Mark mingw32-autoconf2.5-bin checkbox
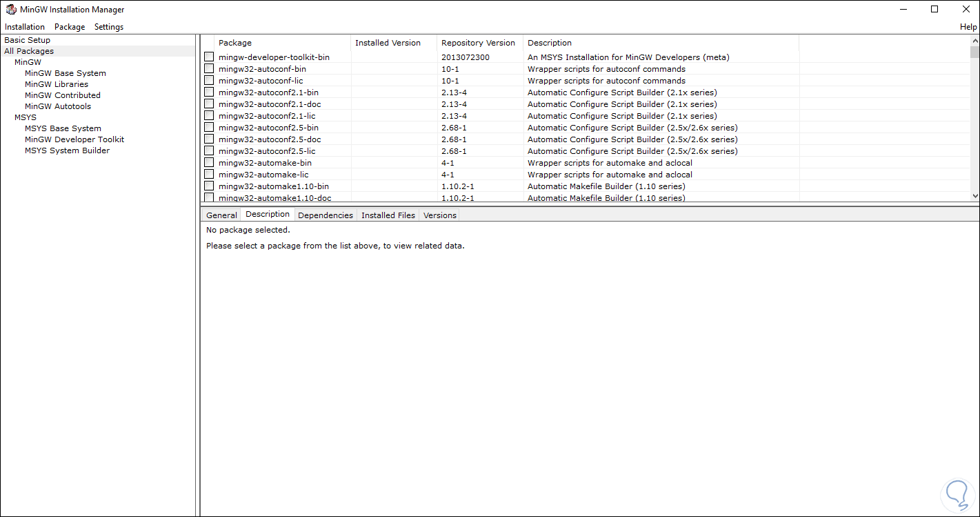This screenshot has height=517, width=980. (x=209, y=128)
